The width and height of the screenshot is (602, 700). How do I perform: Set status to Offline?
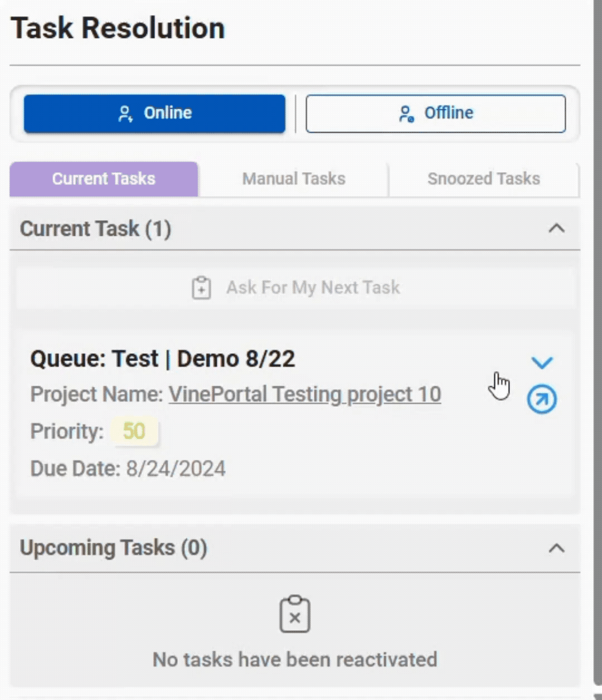pos(435,114)
